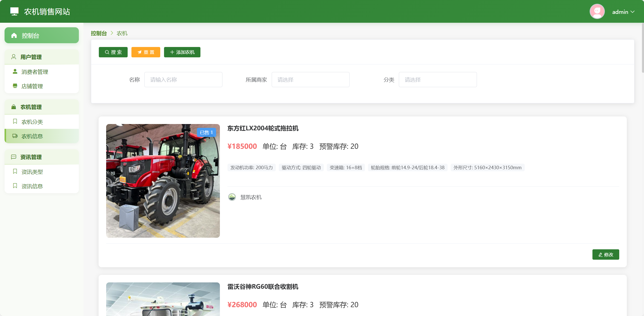
Task: Click the 农机销售网站 site title
Action: point(47,12)
